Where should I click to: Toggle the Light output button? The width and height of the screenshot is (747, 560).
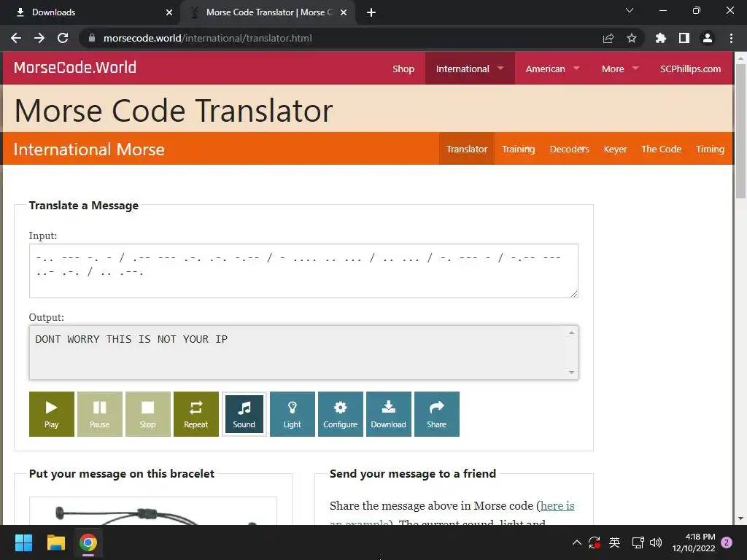(292, 414)
